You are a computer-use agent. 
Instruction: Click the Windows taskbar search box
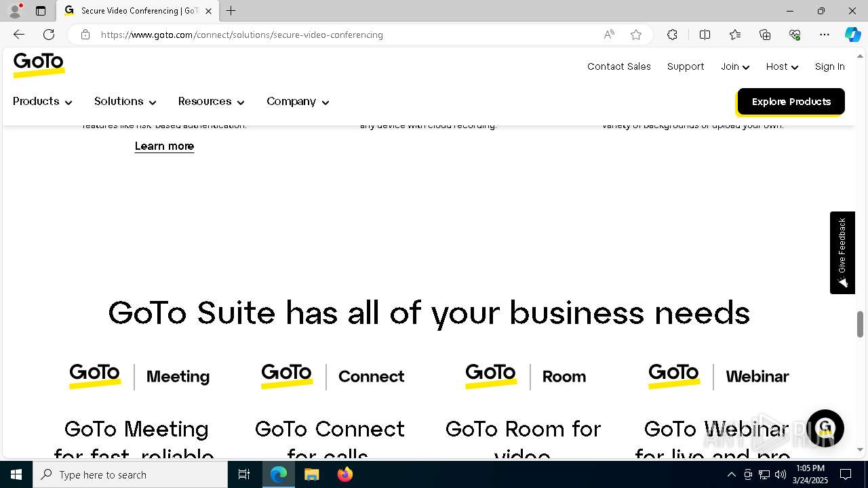coord(130,474)
